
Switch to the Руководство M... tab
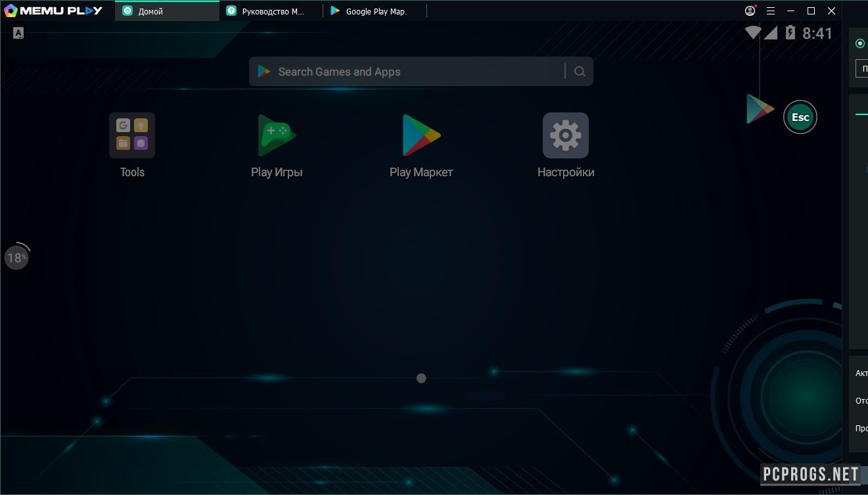(271, 11)
